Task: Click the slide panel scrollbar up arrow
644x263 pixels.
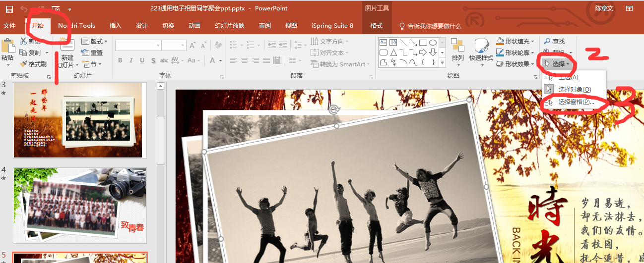Action: (x=161, y=86)
